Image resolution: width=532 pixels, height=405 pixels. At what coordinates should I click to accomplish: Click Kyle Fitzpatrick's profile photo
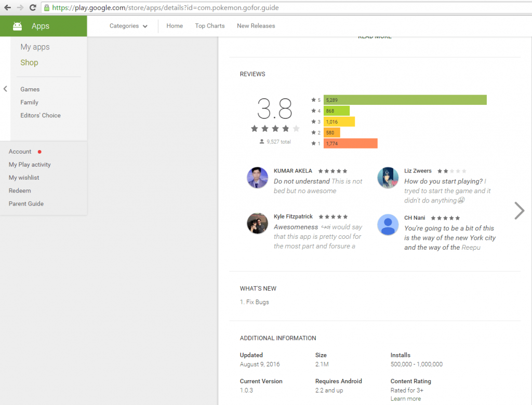(x=258, y=223)
